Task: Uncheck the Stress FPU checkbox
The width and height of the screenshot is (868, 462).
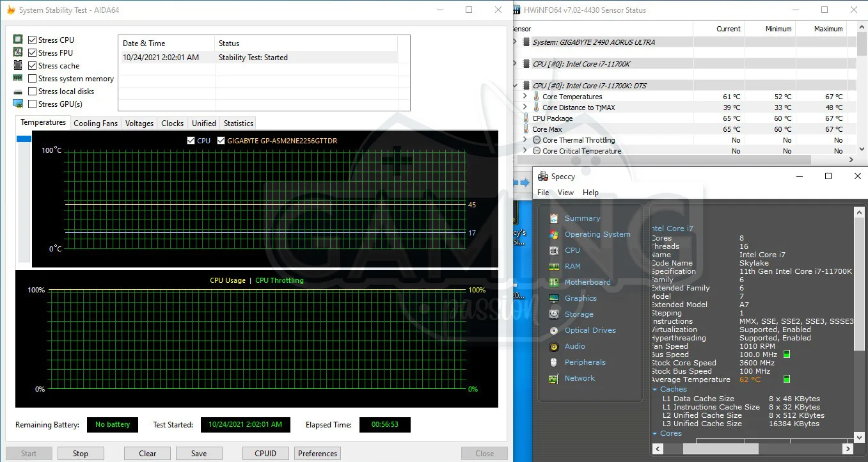Action: 33,52
